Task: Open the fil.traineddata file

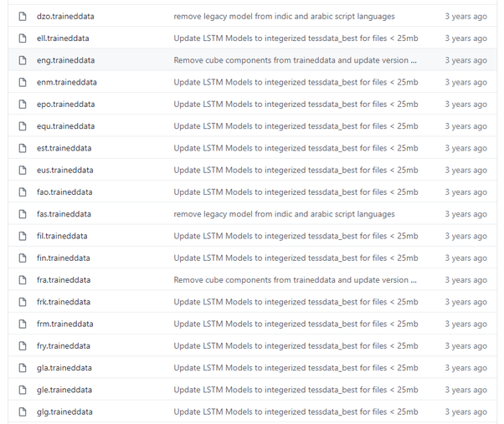Action: point(62,236)
